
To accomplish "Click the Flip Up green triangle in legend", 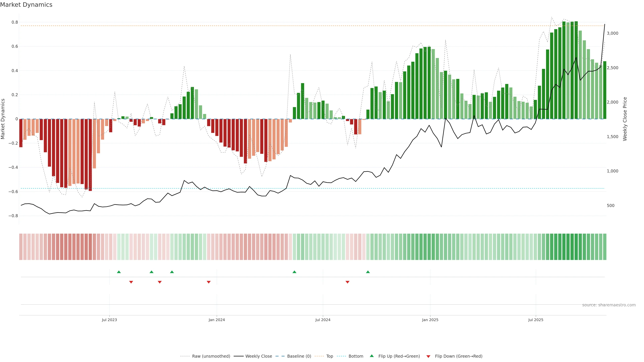I will click(x=372, y=356).
